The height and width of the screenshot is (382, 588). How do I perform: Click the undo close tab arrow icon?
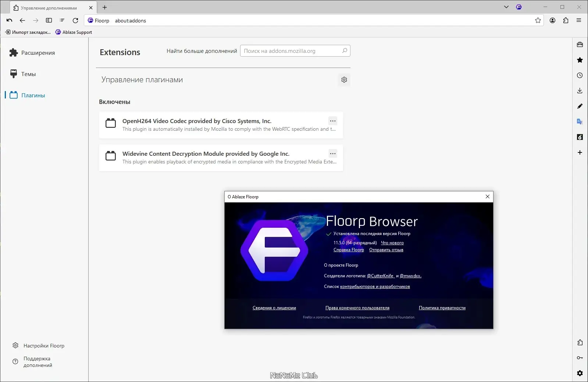(10, 21)
